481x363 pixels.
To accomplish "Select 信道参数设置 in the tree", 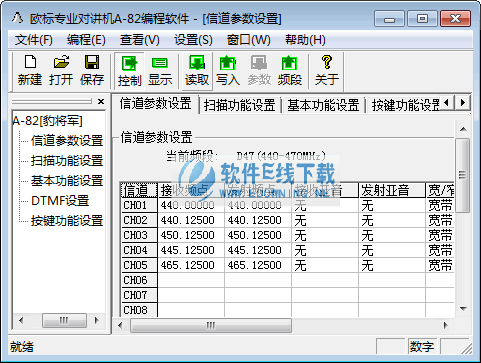I will pyautogui.click(x=67, y=141).
